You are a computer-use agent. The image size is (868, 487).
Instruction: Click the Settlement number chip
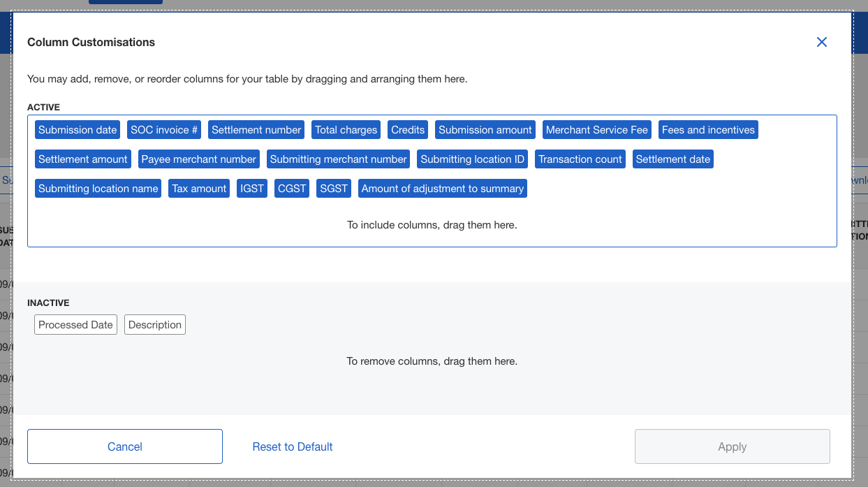tap(256, 129)
